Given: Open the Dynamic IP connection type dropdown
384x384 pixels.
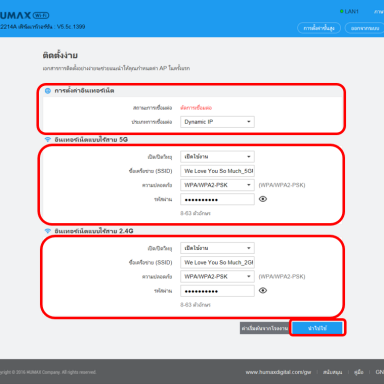Looking at the screenshot, I should click(x=217, y=122).
